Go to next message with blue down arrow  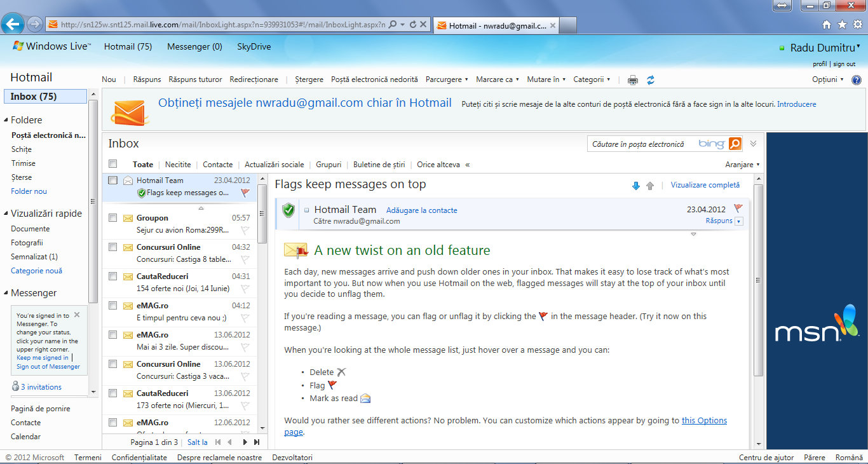[x=636, y=186]
